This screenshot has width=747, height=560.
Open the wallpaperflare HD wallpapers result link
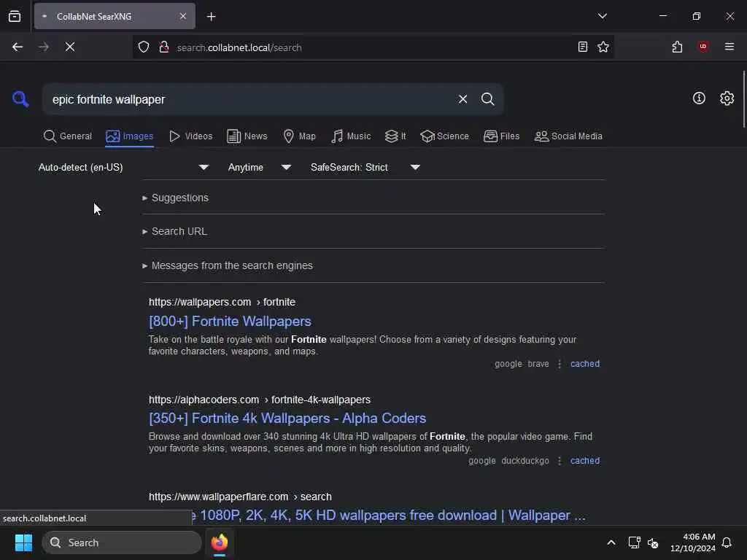pos(388,516)
